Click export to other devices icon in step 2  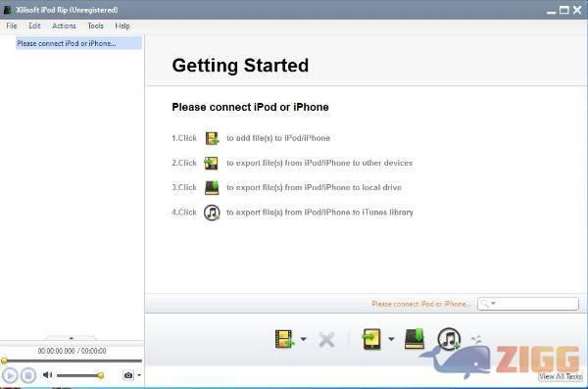pos(211,164)
